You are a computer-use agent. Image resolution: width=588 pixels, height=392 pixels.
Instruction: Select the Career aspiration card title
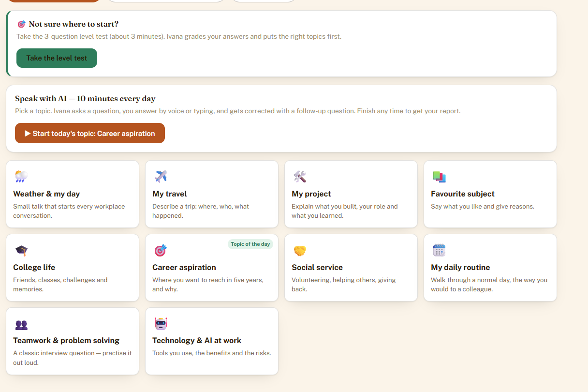184,267
